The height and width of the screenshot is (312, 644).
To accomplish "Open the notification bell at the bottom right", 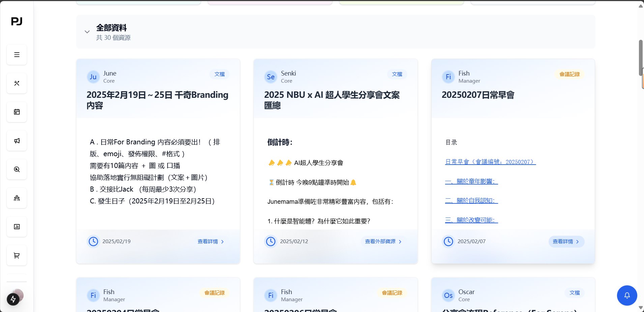I will 626,295.
